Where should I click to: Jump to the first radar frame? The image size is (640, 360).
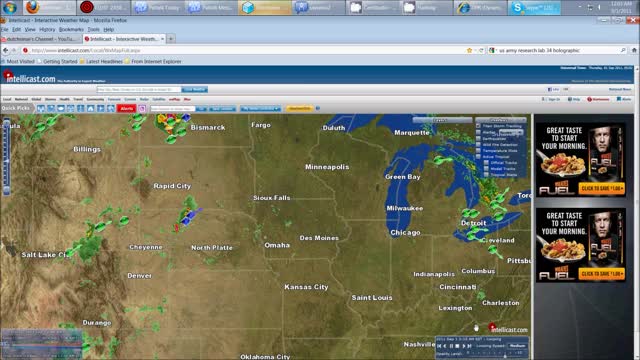(439, 346)
